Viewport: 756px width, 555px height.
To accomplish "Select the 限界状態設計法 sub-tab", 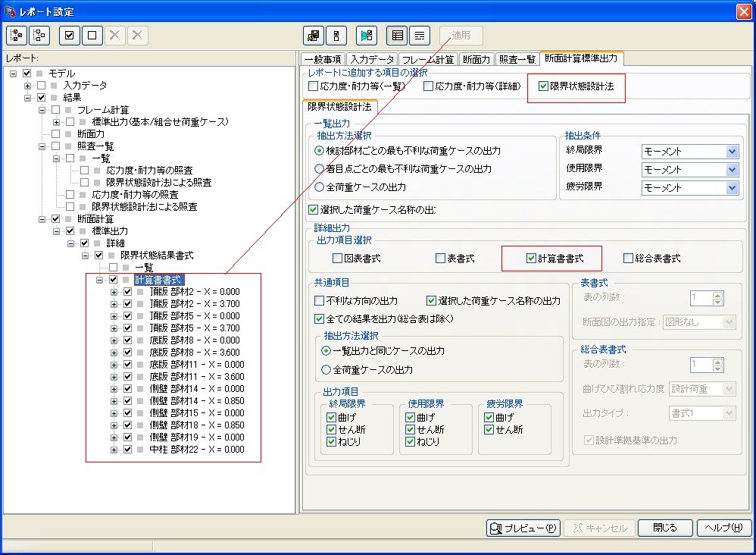I will point(340,107).
